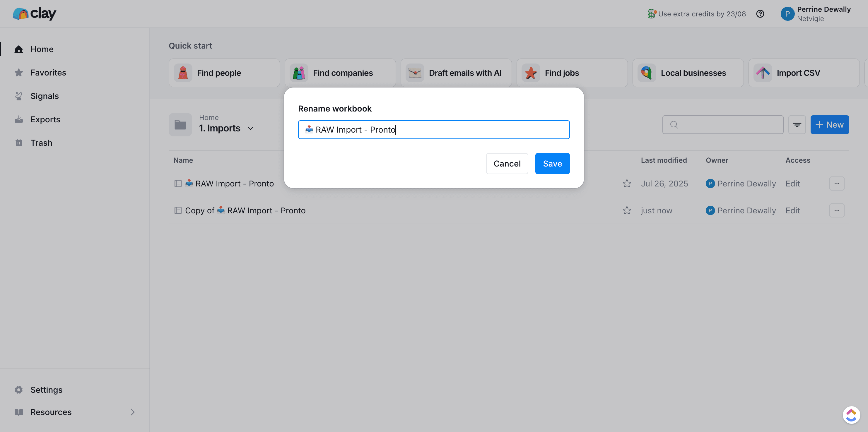Viewport: 868px width, 432px height.
Task: Favorite the RAW Import - Pronto workbook
Action: click(627, 184)
